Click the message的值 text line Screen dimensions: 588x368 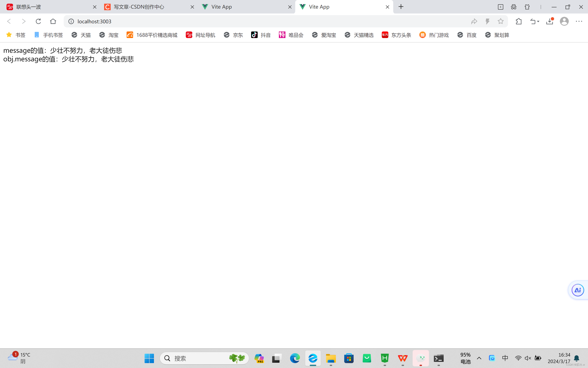(63, 50)
